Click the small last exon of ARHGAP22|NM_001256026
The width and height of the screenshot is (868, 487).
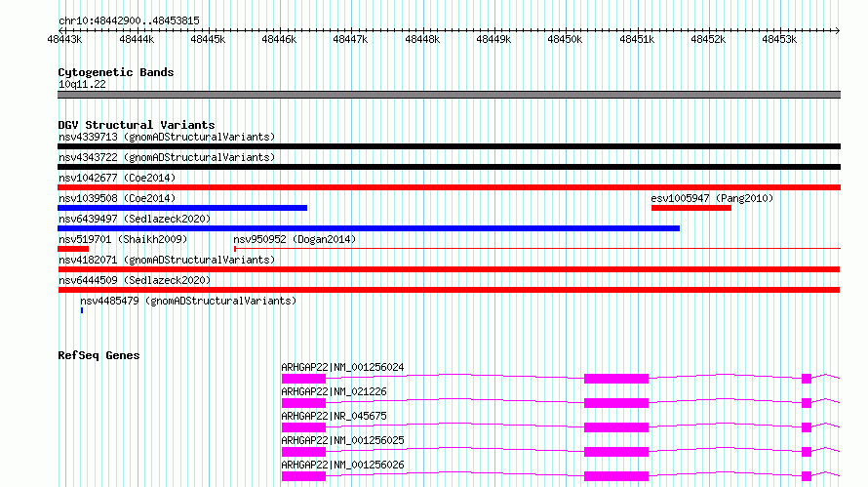pos(807,476)
